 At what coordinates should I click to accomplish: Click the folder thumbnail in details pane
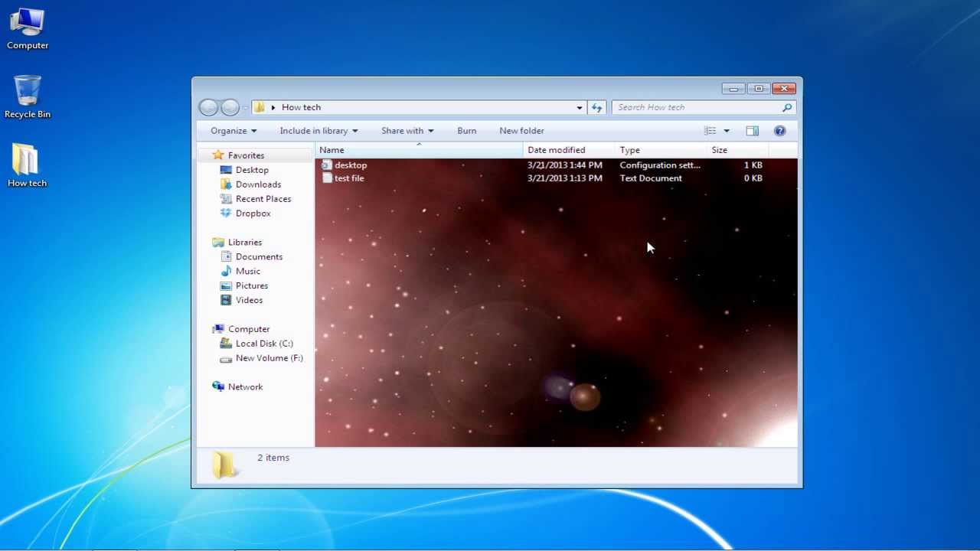pyautogui.click(x=224, y=465)
